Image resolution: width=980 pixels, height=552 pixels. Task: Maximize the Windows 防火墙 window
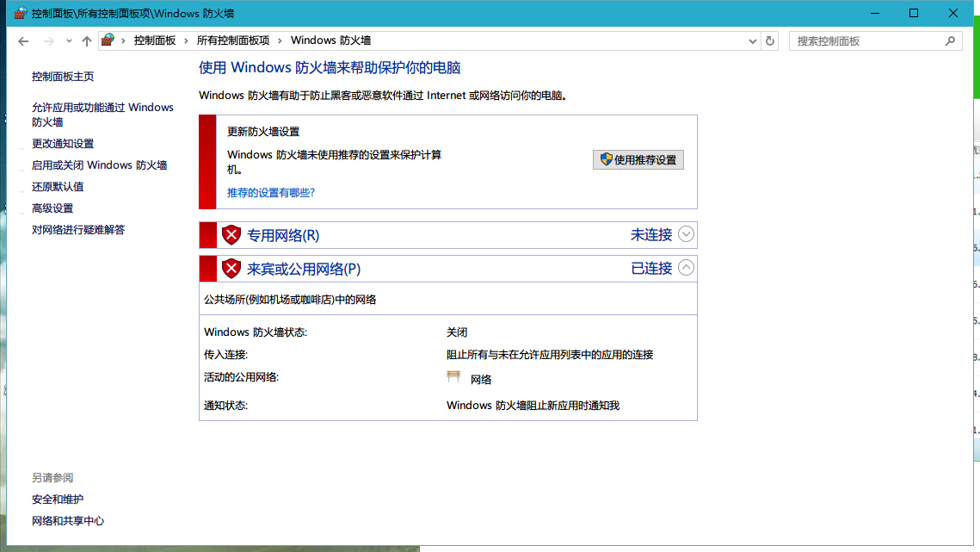[x=914, y=13]
